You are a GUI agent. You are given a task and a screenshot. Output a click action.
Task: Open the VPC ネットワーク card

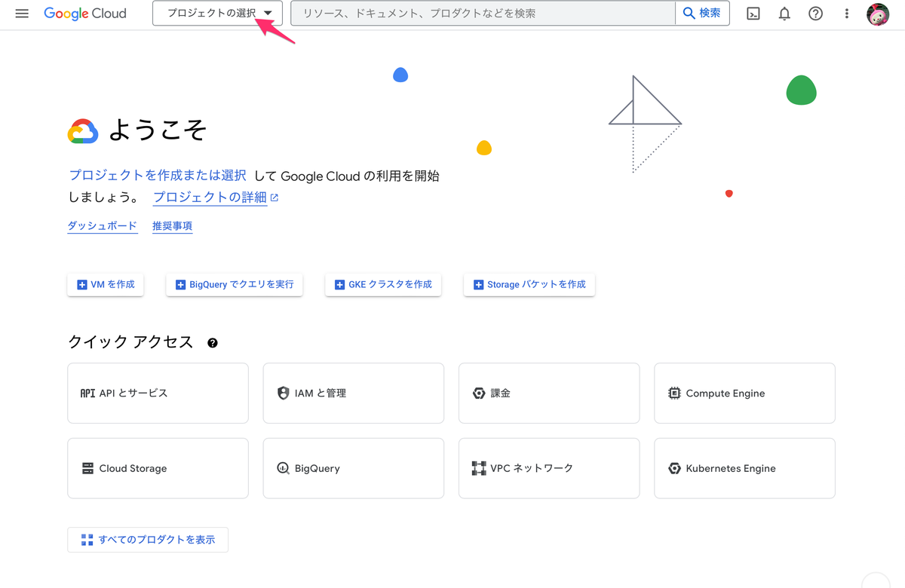(x=549, y=468)
